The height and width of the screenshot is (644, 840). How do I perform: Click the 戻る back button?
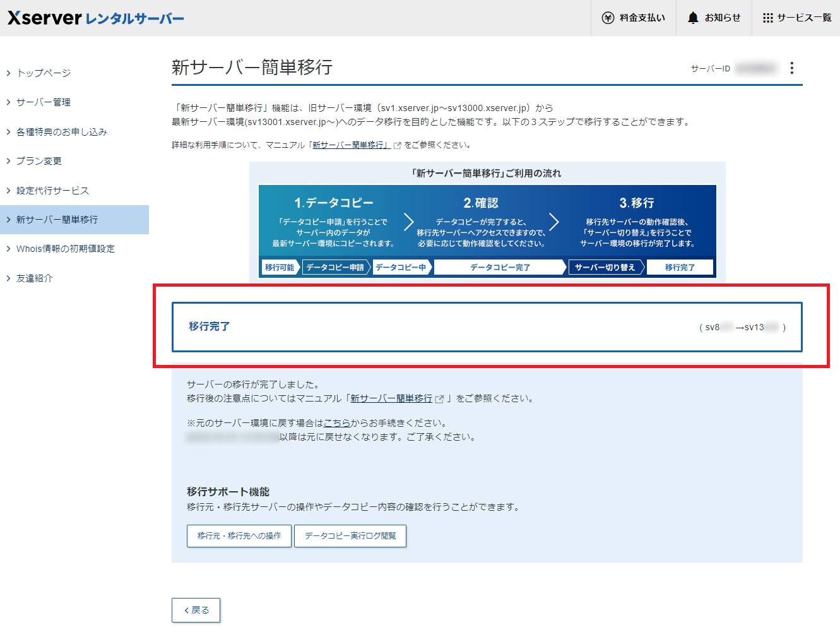click(196, 610)
